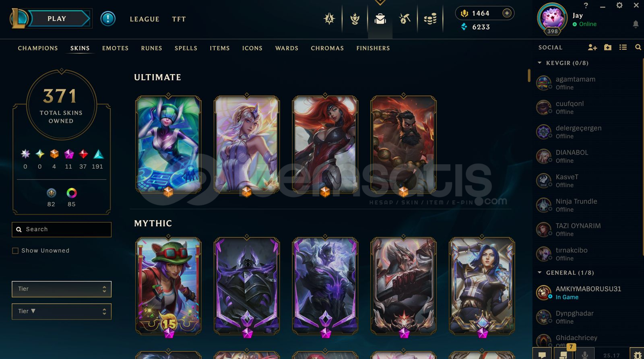
Task: Click the plus button to purchase RP
Action: click(507, 13)
